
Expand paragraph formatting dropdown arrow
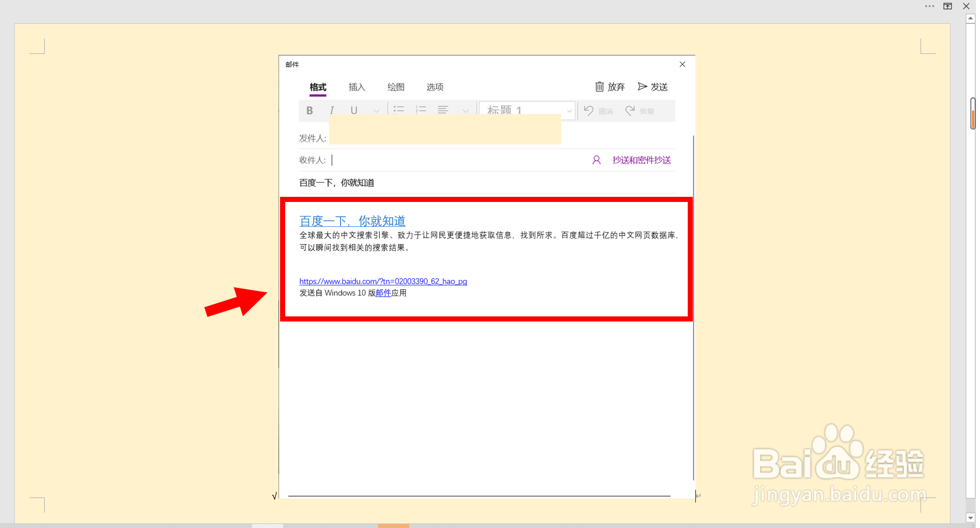click(465, 110)
